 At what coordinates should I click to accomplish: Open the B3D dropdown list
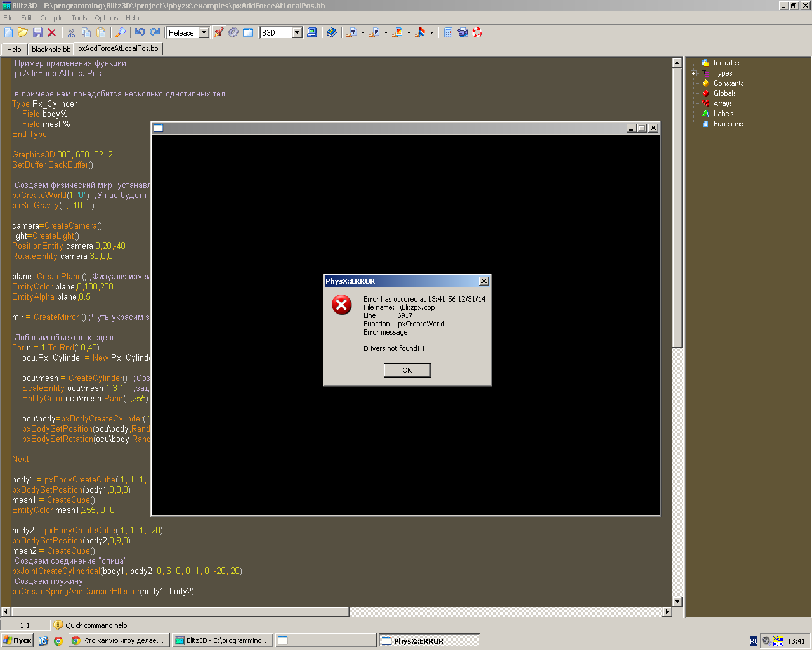(297, 32)
